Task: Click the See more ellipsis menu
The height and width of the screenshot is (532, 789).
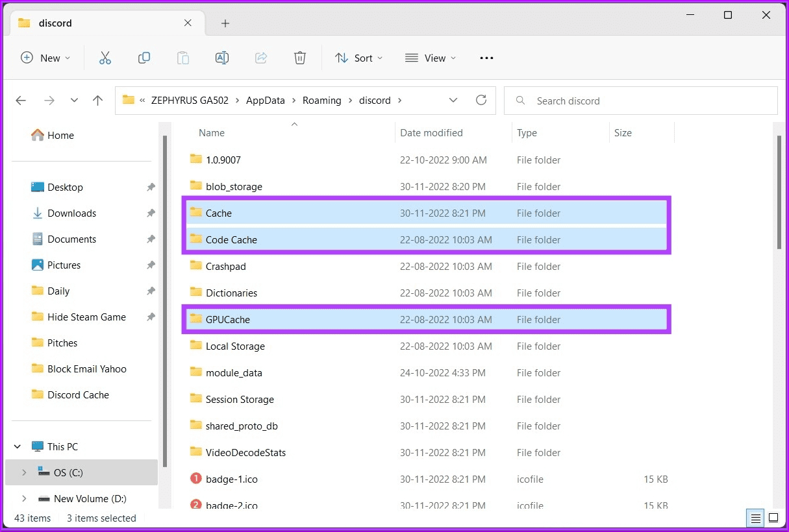Action: coord(486,58)
